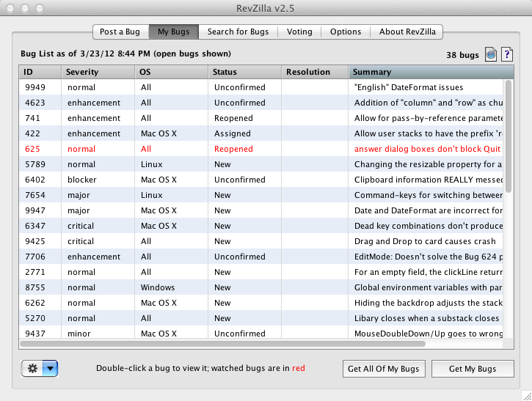Click the Resolution column header
Viewport: 532px width, 401px height.
coord(315,72)
